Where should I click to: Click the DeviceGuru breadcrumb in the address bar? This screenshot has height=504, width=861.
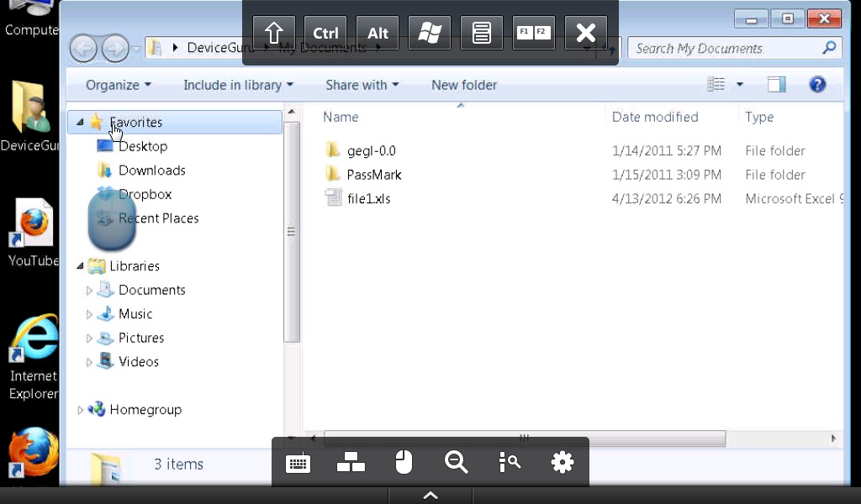[219, 48]
